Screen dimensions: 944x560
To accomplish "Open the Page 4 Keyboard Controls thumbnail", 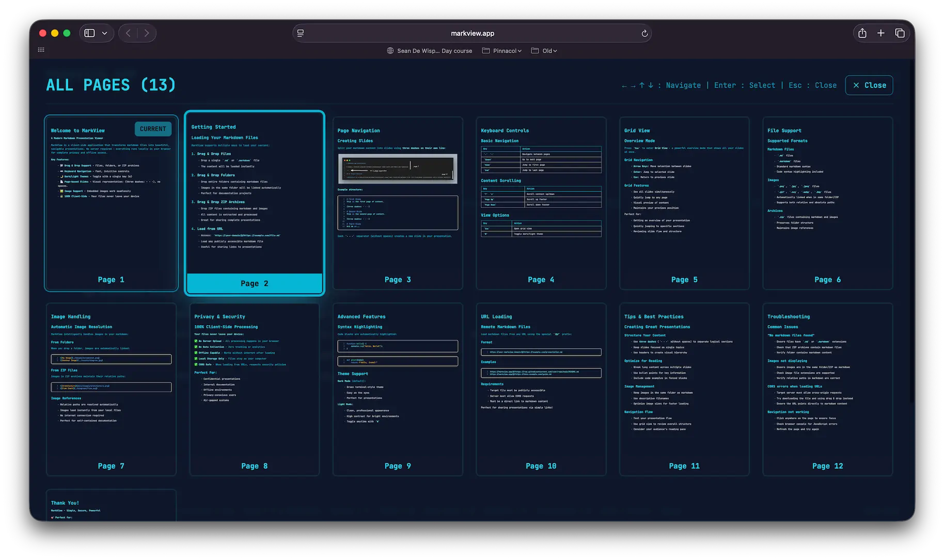I will 541,203.
